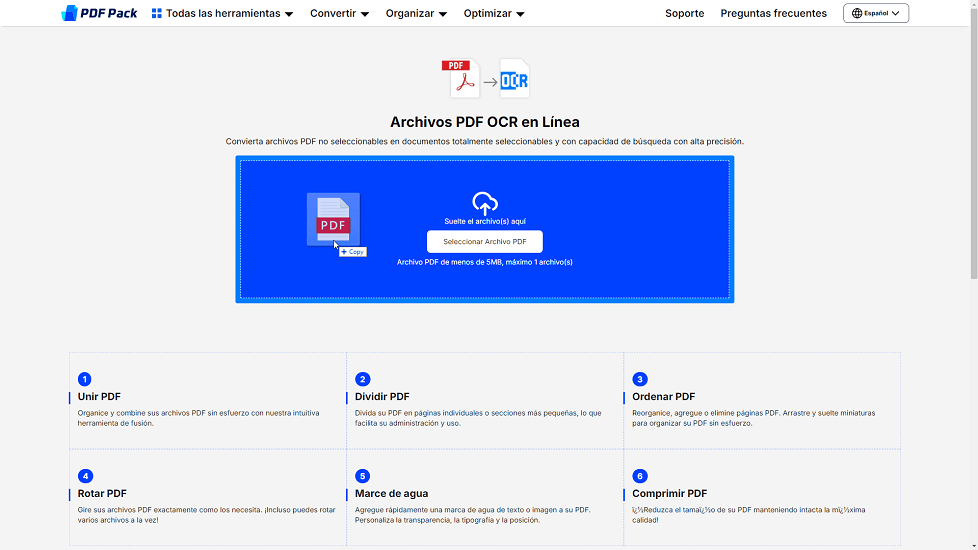Select the Ordenar PDF tool
This screenshot has width=978, height=550.
point(663,396)
